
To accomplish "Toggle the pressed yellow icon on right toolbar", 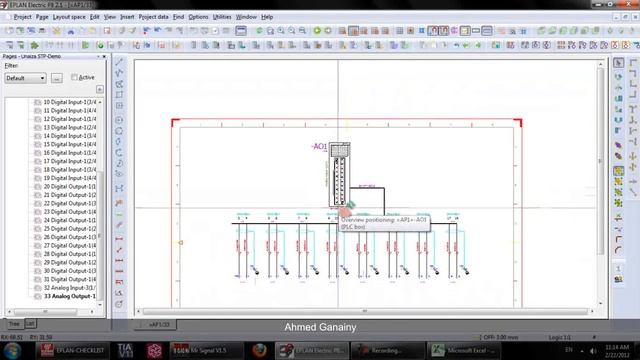I will [x=618, y=171].
